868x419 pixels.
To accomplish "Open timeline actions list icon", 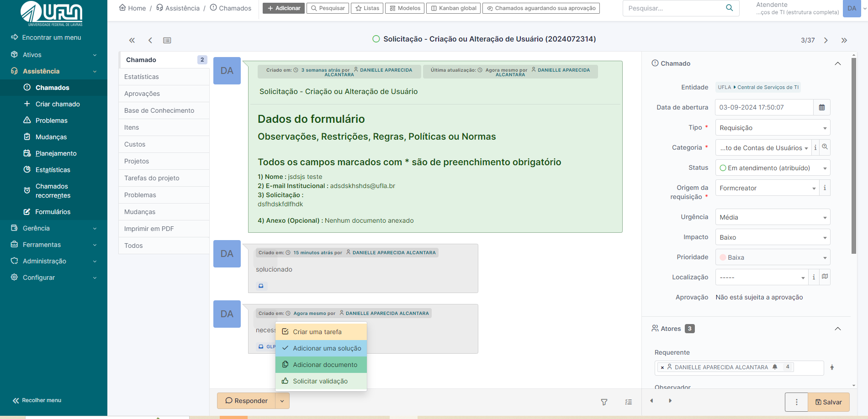I will tap(629, 402).
